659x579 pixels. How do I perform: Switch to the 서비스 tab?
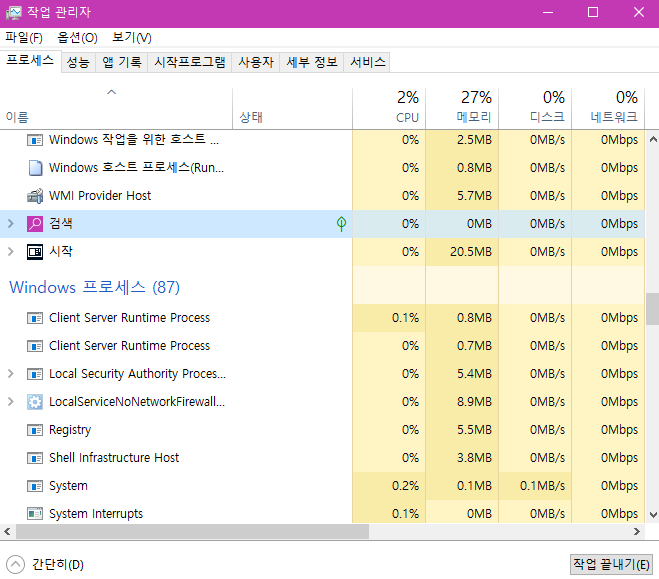tap(367, 62)
